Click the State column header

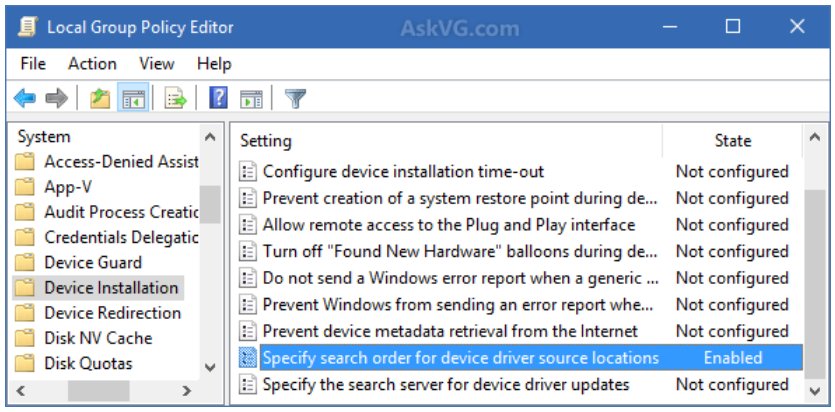click(732, 141)
